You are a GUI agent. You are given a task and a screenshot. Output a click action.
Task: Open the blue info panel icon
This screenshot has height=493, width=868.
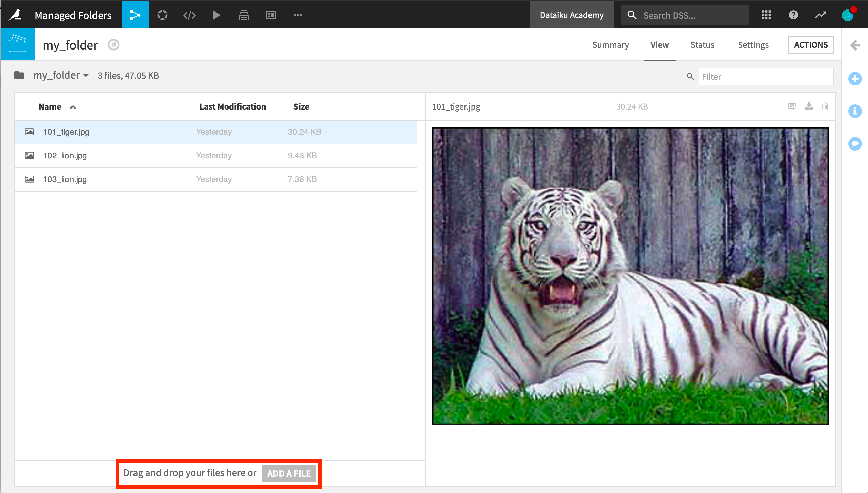(x=855, y=111)
